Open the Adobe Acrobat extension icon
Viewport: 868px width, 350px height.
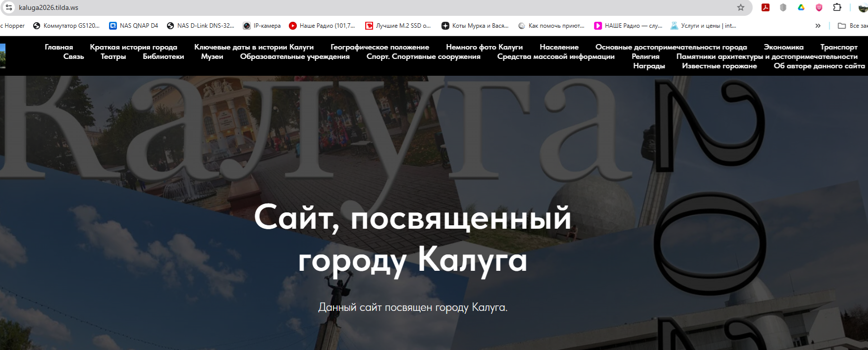765,7
